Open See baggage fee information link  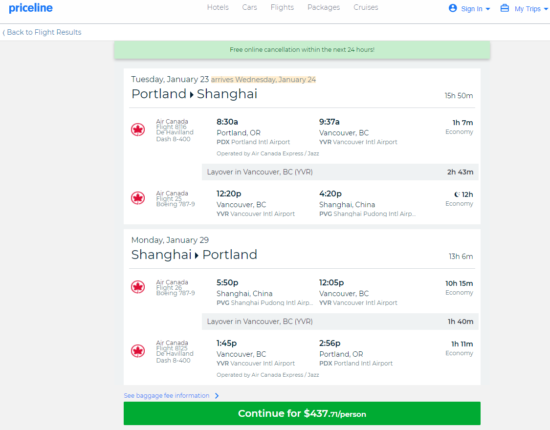click(166, 396)
